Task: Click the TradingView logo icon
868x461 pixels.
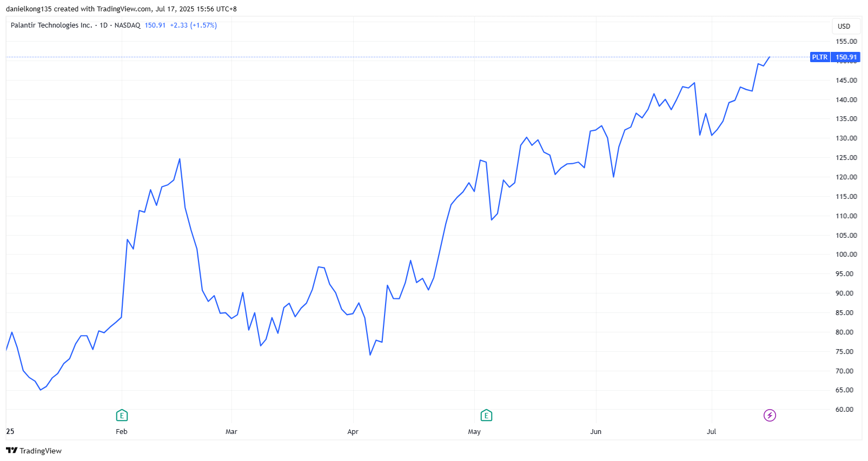Action: 11,451
